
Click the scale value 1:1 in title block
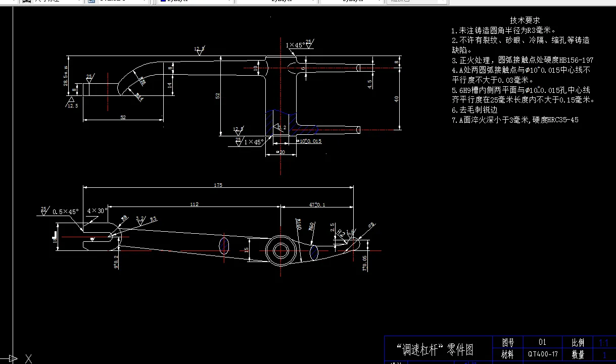tap(605, 342)
